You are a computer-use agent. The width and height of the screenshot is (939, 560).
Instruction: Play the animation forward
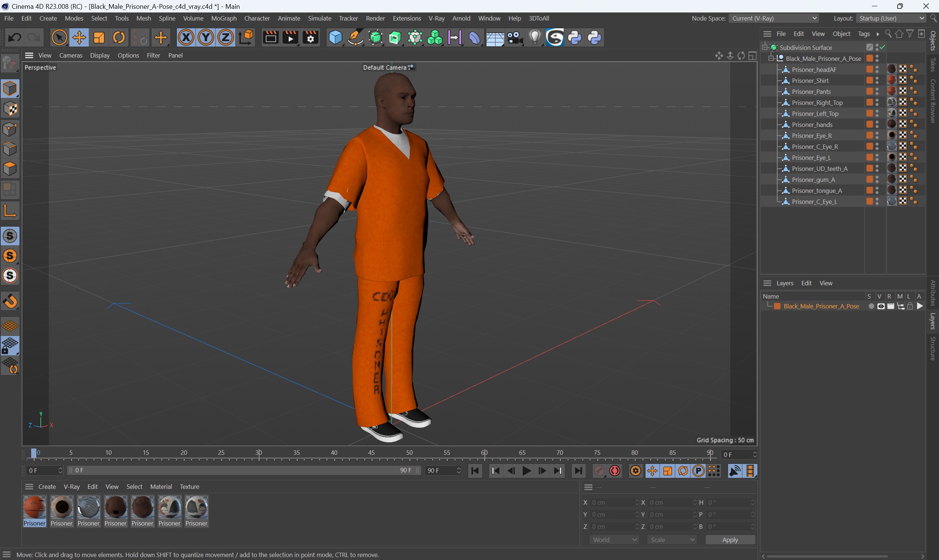click(x=527, y=471)
